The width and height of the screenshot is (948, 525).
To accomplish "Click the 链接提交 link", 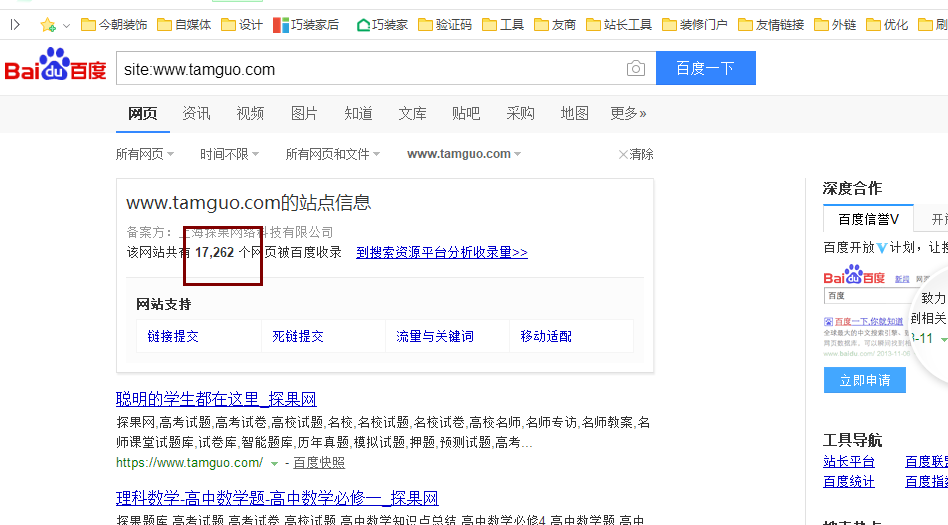I will click(x=173, y=336).
